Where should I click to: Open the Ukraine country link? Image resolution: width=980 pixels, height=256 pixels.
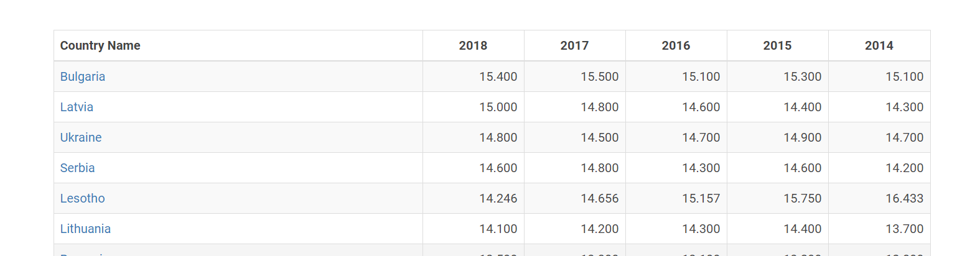81,137
